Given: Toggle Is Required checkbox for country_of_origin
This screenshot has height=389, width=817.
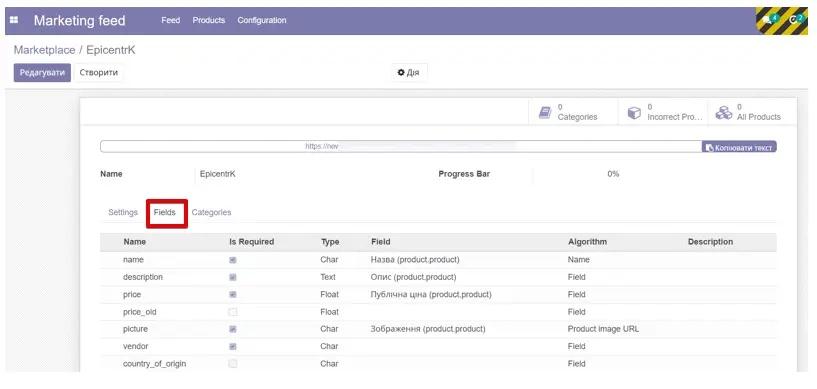Looking at the screenshot, I should pyautogui.click(x=233, y=363).
